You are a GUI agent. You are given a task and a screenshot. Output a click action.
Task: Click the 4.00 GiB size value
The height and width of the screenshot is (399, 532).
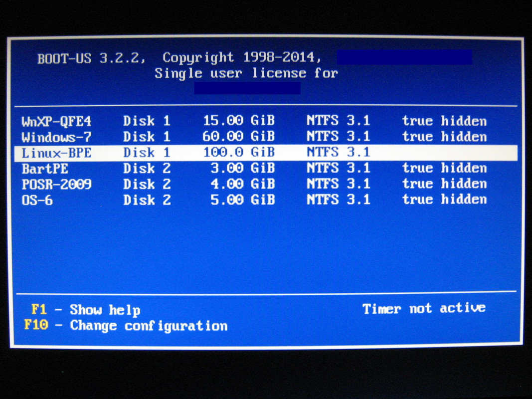(243, 184)
